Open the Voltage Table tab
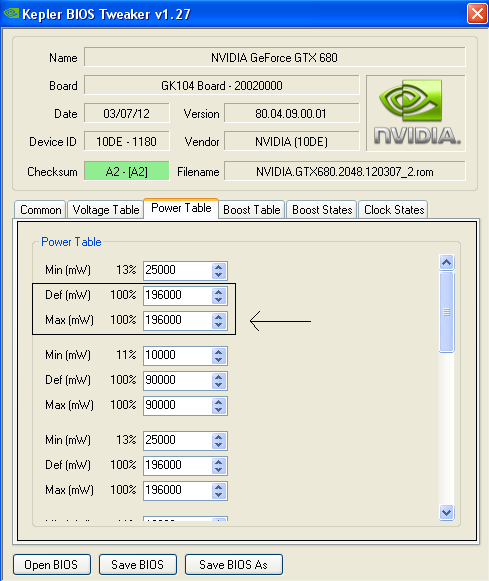This screenshot has height=581, width=489. (x=106, y=210)
